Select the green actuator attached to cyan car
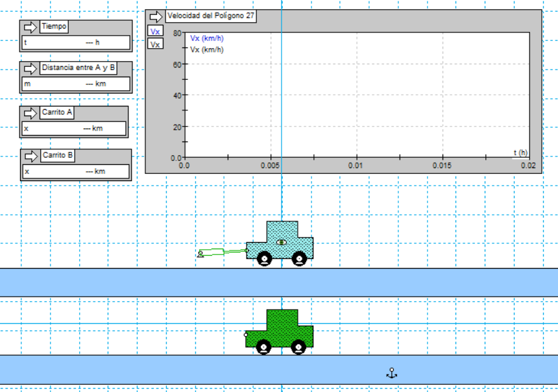The width and height of the screenshot is (558, 392). click(x=224, y=252)
